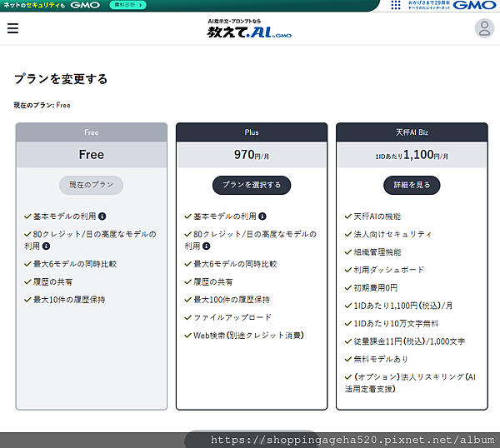The width and height of the screenshot is (500, 448).
Task: Click (オプション)法人リスキリング feature text
Action: (x=410, y=383)
